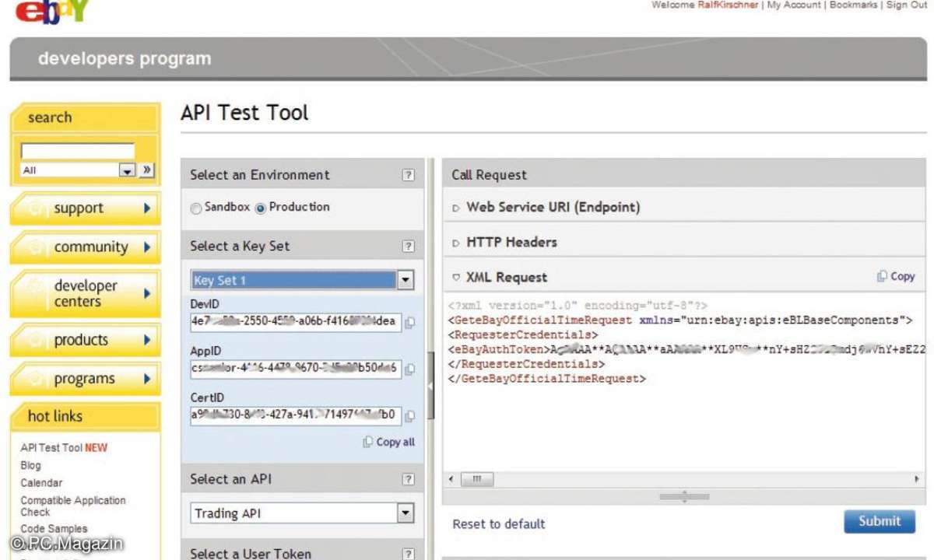Copy the AppID value icon
934x560 pixels.
point(409,369)
